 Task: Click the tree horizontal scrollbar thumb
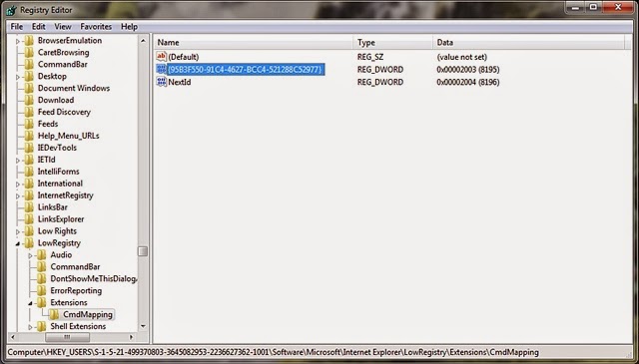pyautogui.click(x=67, y=337)
